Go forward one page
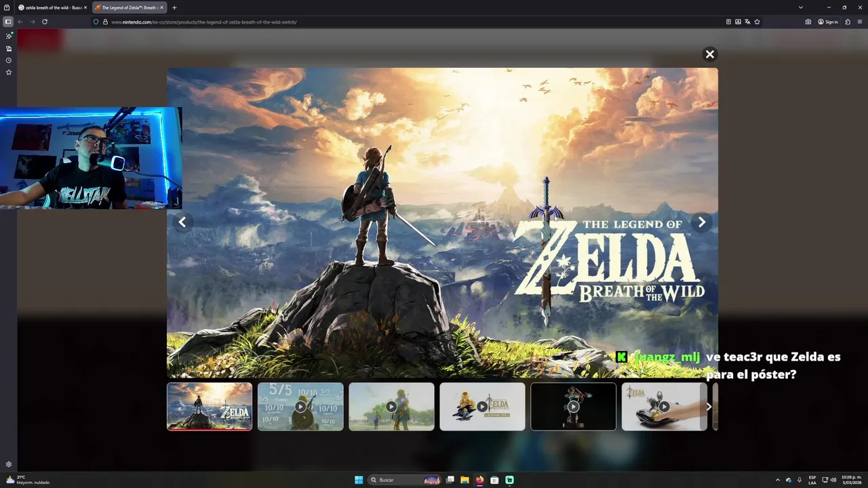The height and width of the screenshot is (488, 868). point(33,22)
